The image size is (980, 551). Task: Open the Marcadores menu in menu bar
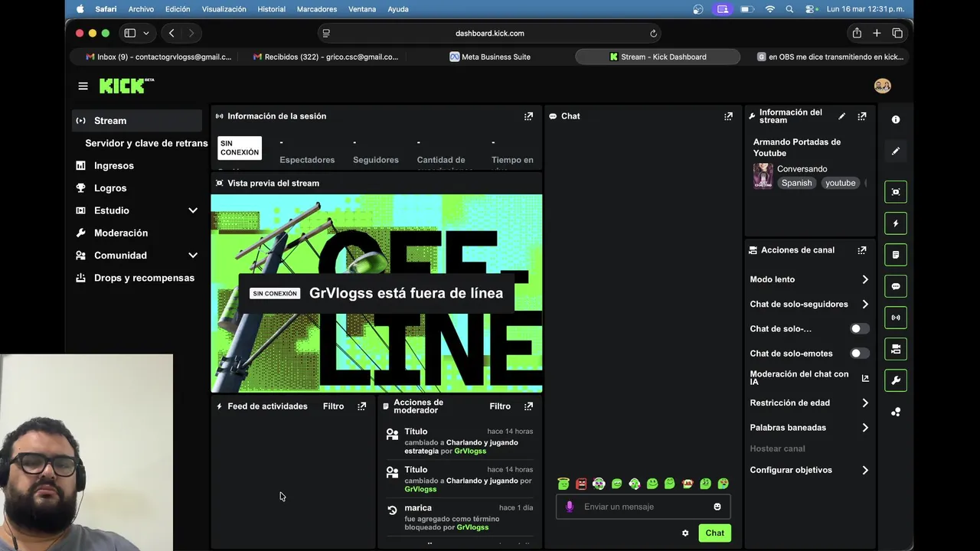[x=316, y=9]
